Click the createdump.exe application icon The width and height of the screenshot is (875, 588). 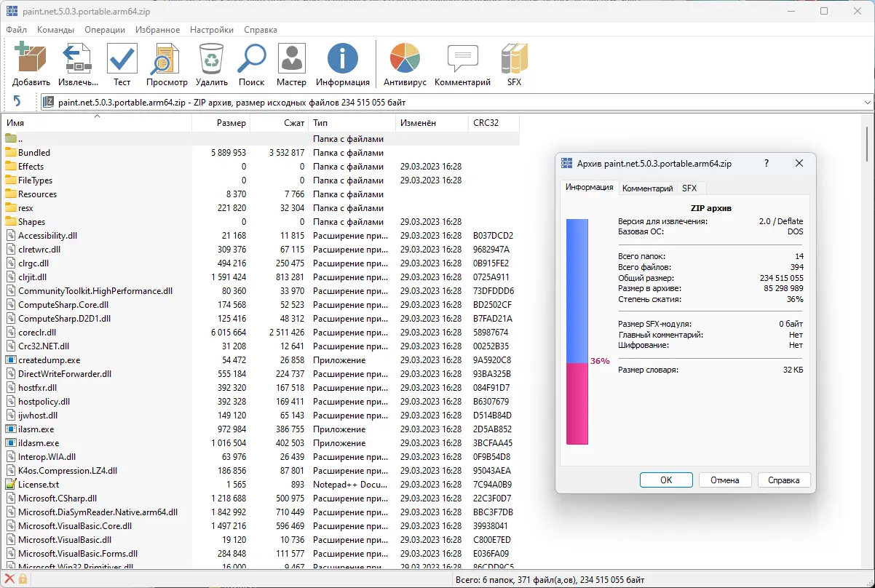(x=11, y=359)
